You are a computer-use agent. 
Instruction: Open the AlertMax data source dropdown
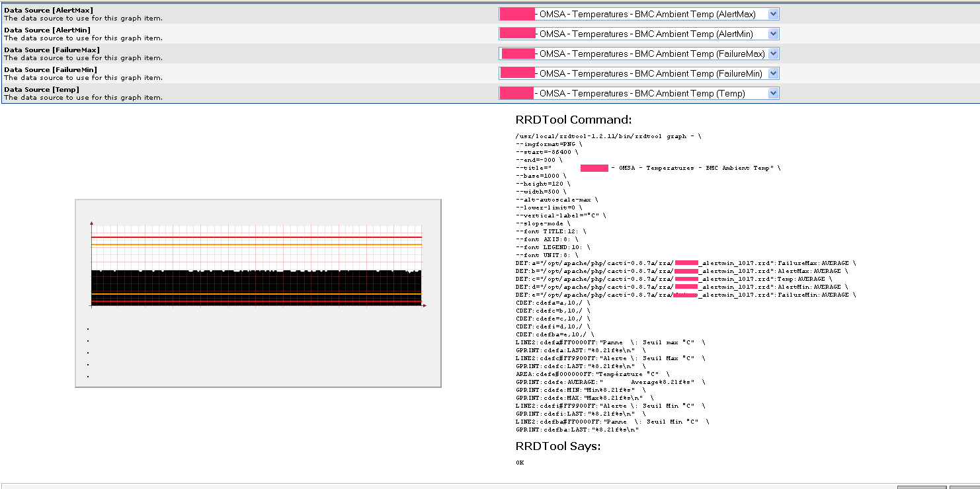click(639, 14)
